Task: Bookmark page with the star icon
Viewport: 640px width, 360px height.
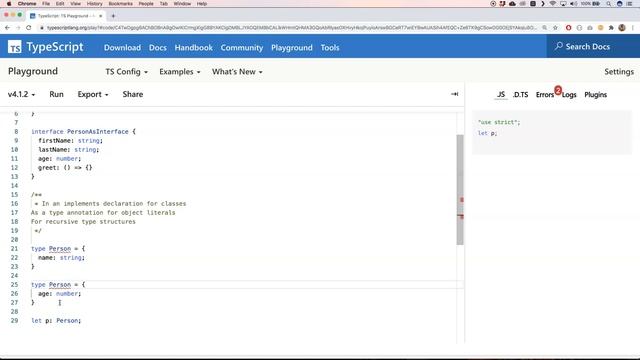Action: [x=555, y=28]
